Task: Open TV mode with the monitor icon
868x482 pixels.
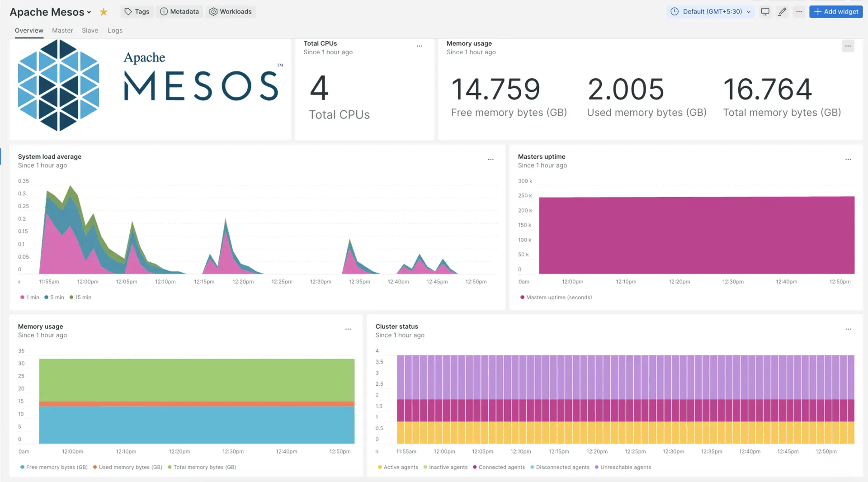Action: [765, 12]
